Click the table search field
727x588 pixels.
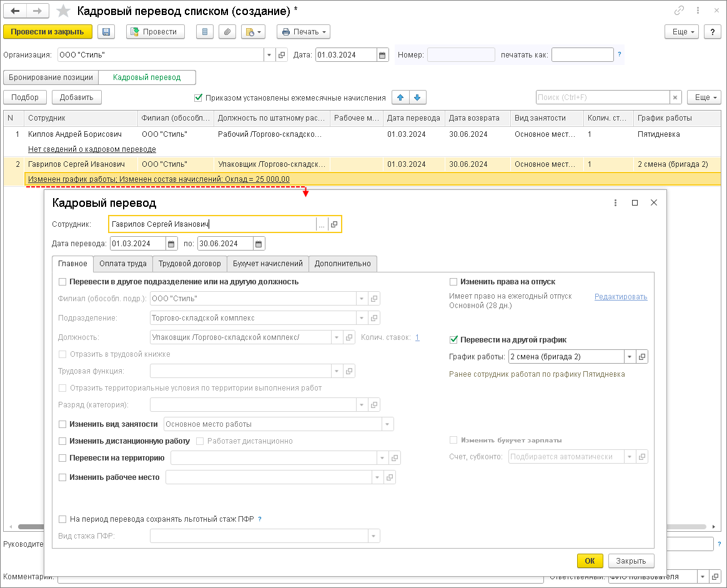point(602,97)
